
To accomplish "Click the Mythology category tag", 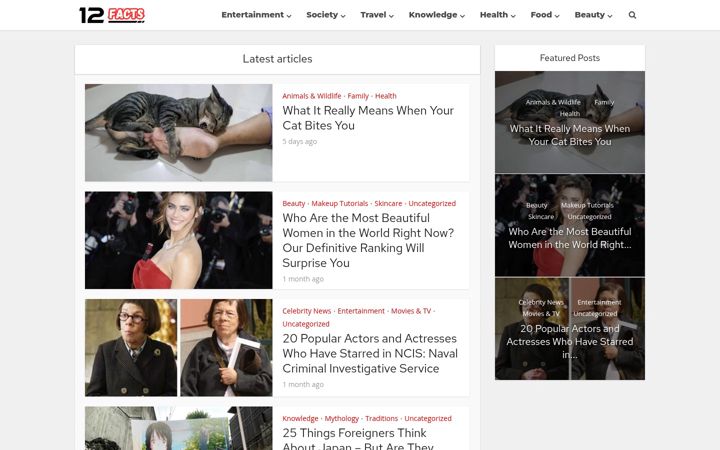I will pos(342,418).
